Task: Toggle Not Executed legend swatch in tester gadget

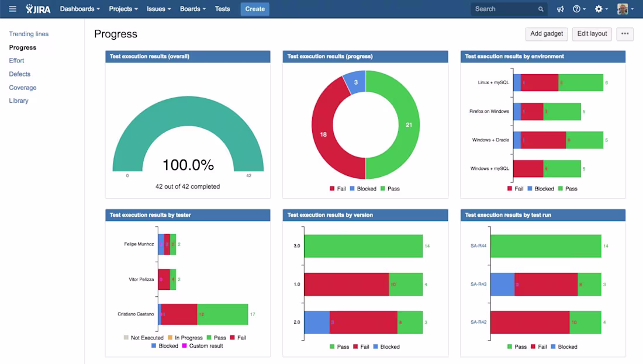Action: pos(126,338)
